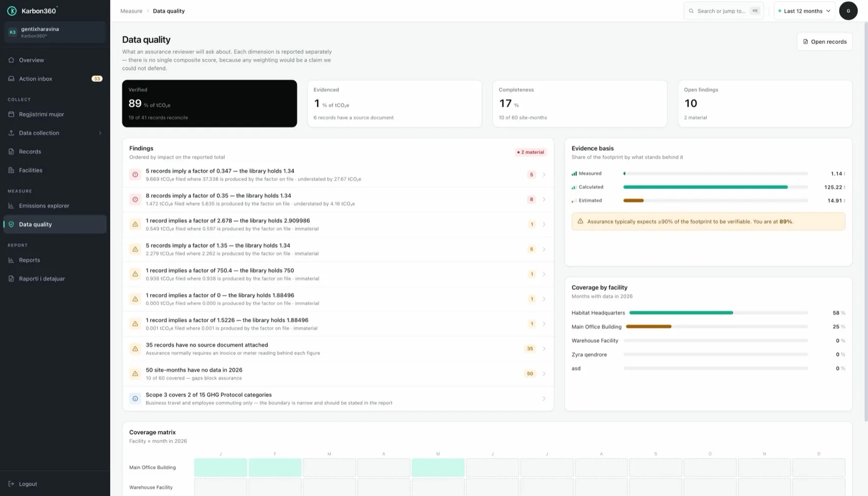
Task: Open chevron for factor of 0 finding
Action: tap(544, 299)
